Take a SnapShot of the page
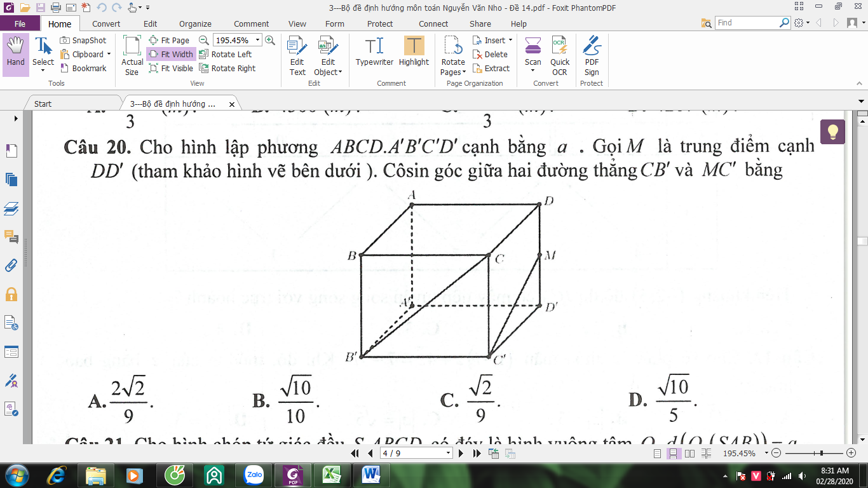Screen dimensions: 868x488 coord(83,40)
